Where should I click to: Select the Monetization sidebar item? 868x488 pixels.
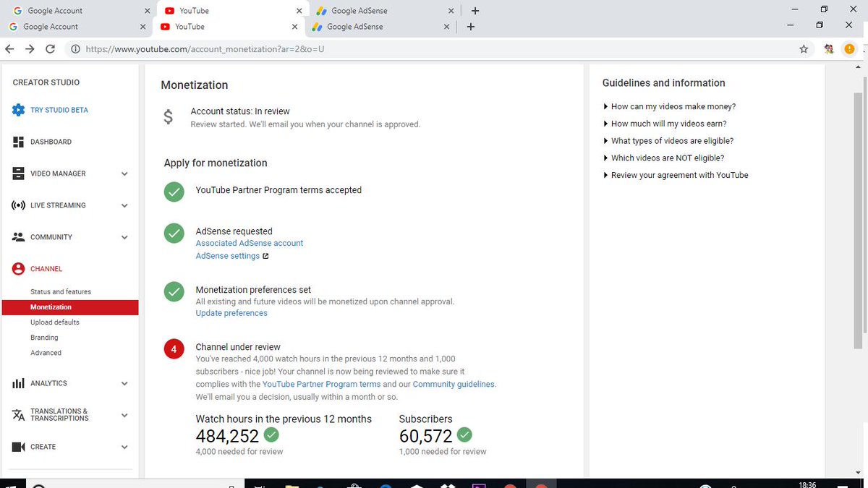coord(70,307)
